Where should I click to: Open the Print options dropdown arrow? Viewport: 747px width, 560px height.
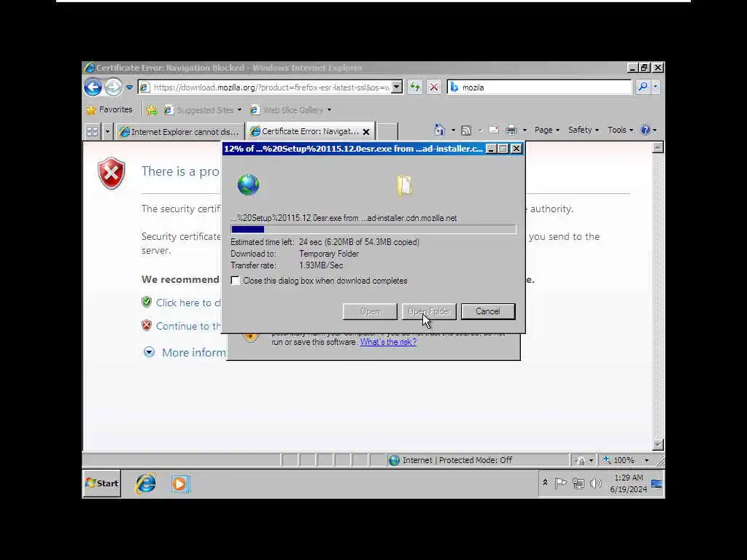(x=525, y=130)
